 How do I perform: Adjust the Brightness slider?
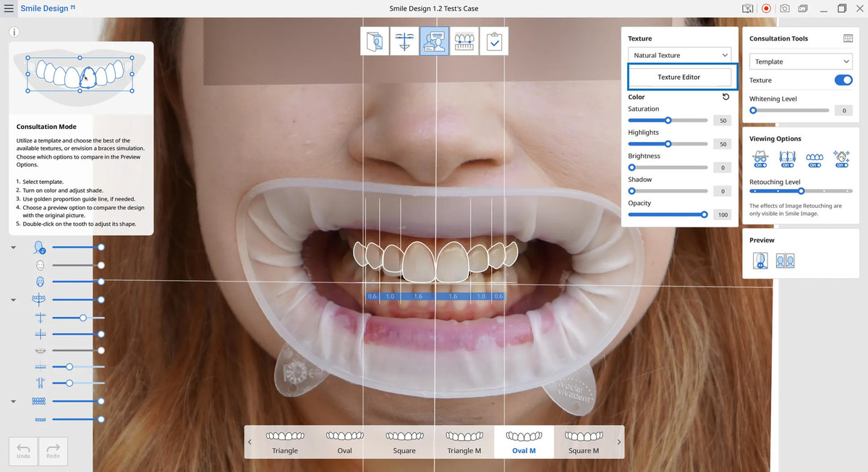pyautogui.click(x=668, y=167)
